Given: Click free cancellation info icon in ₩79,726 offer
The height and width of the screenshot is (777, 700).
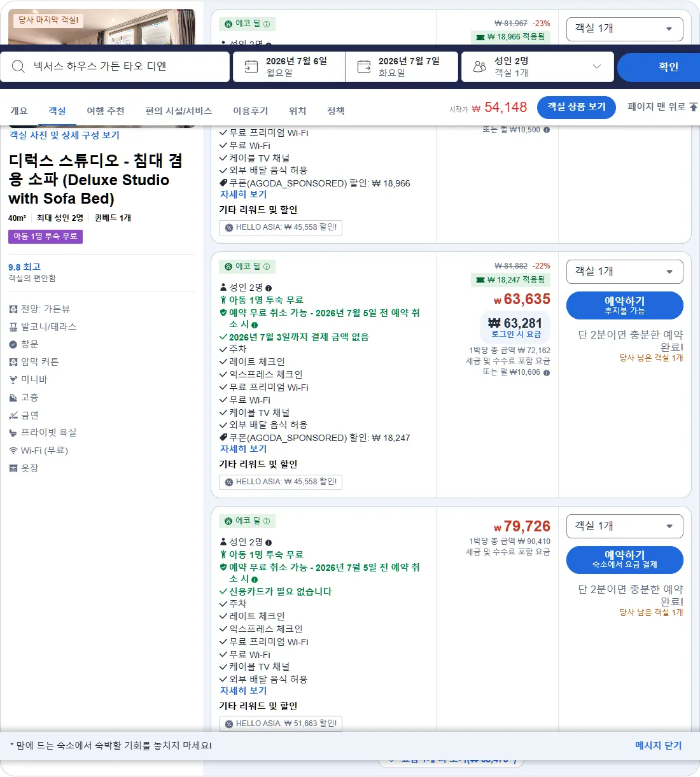Looking at the screenshot, I should coord(255,579).
